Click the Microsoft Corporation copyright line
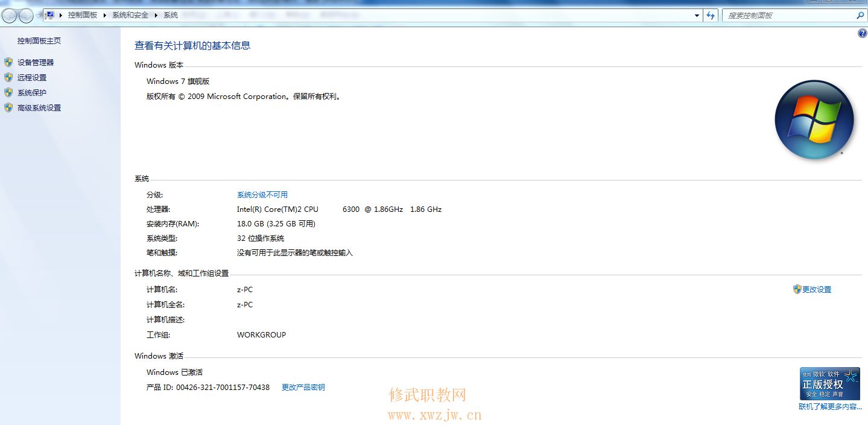 [244, 97]
